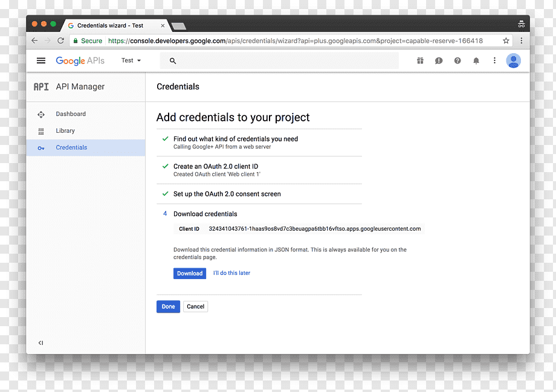Image resolution: width=556 pixels, height=392 pixels.
Task: Open the Test project selector dropdown
Action: pos(131,60)
